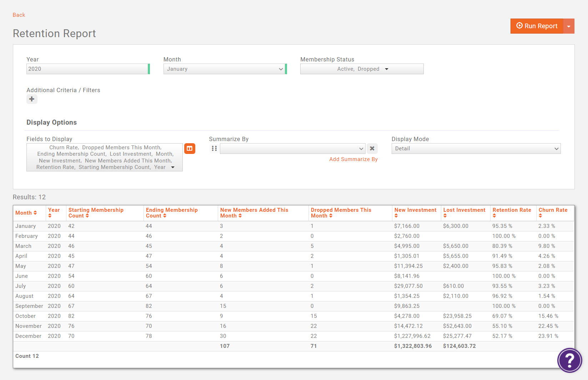588x380 pixels.
Task: Click the Year input field containing 2020
Action: [87, 69]
